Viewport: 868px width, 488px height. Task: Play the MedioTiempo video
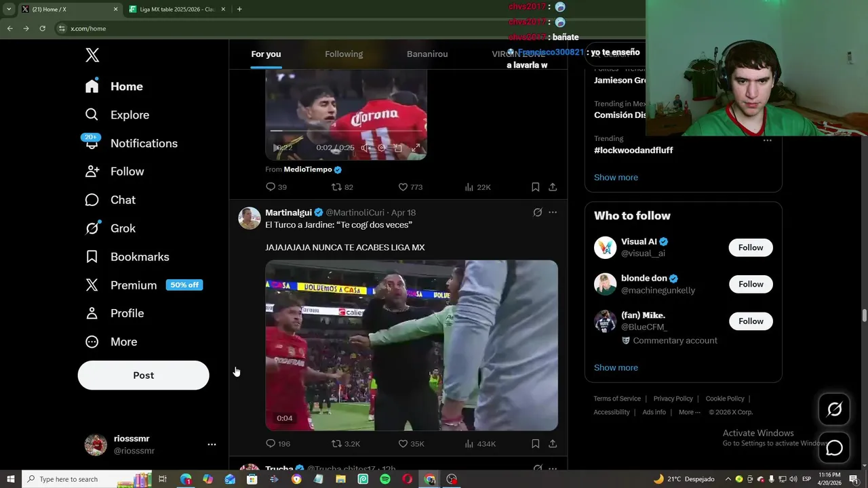pyautogui.click(x=277, y=148)
